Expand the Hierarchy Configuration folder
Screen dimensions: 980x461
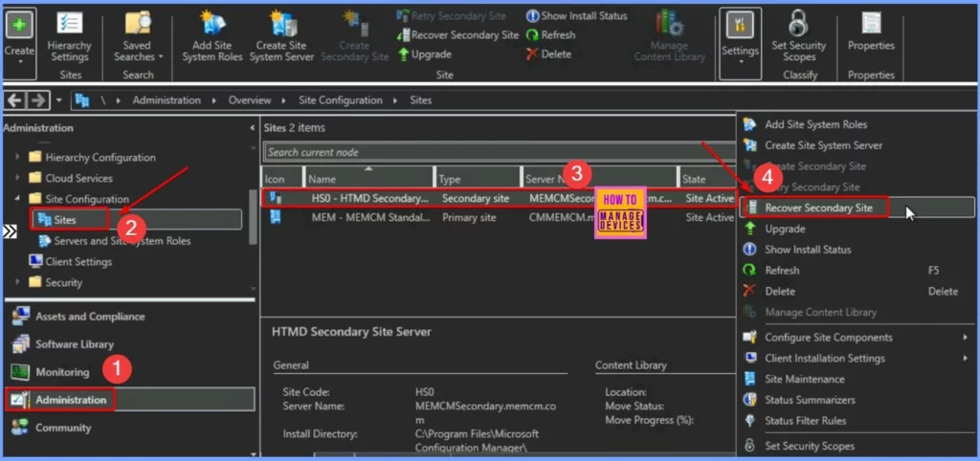tap(17, 158)
